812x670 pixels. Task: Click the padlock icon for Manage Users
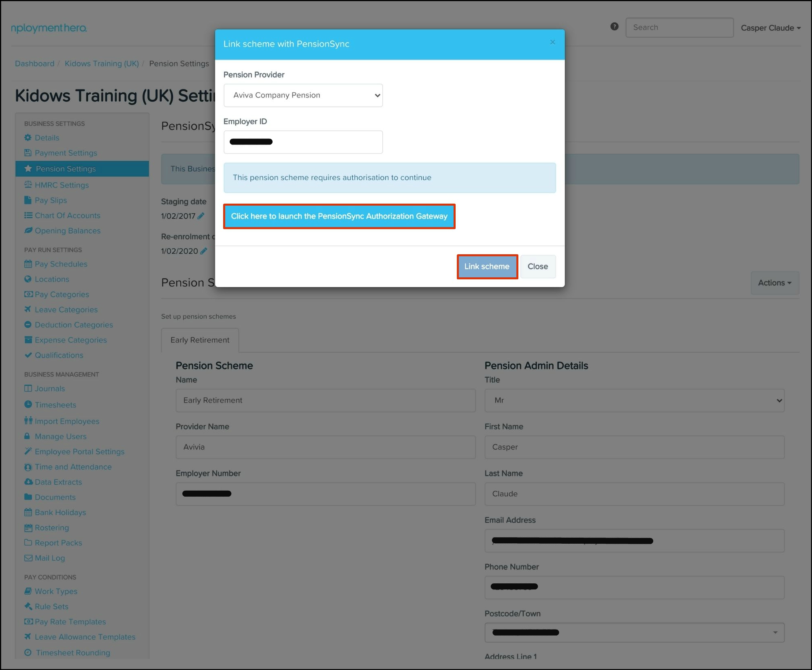[x=27, y=436]
